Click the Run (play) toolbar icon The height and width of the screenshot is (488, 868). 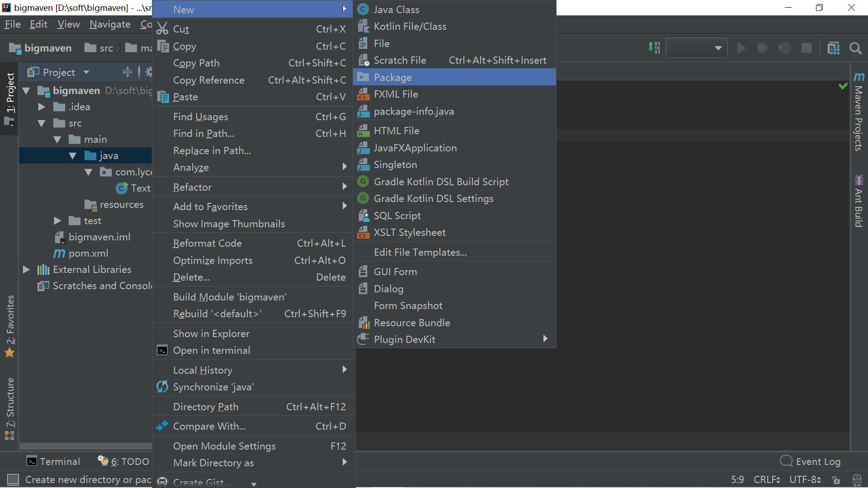pyautogui.click(x=741, y=48)
